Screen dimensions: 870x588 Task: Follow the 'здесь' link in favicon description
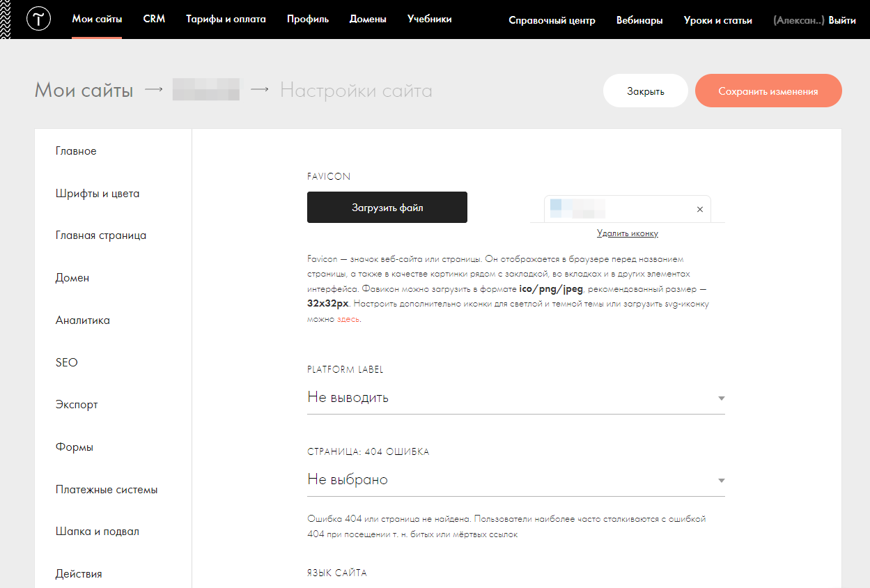pyautogui.click(x=348, y=319)
